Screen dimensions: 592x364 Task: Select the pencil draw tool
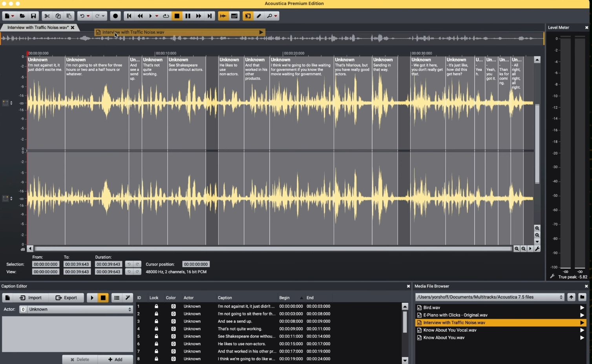pyautogui.click(x=259, y=16)
